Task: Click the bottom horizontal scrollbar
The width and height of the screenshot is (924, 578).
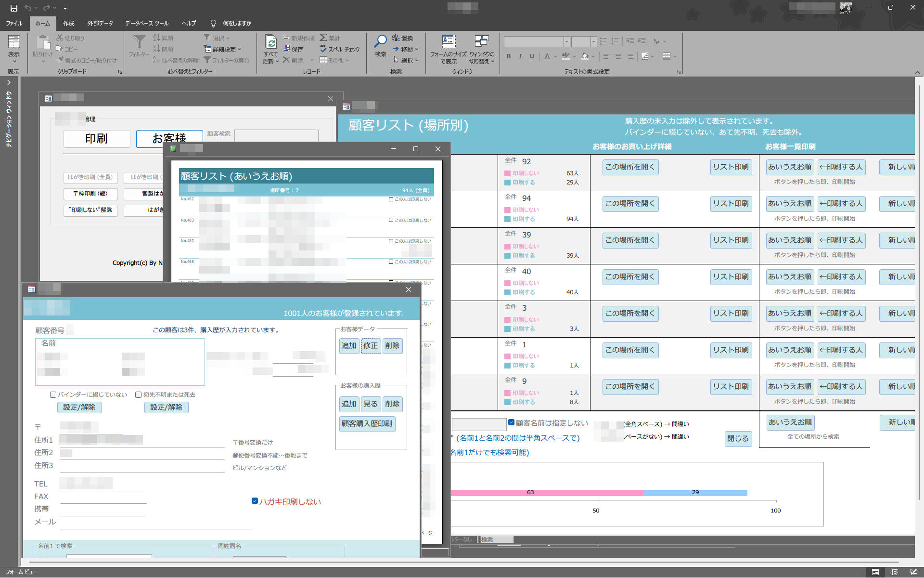Action: 464,561
